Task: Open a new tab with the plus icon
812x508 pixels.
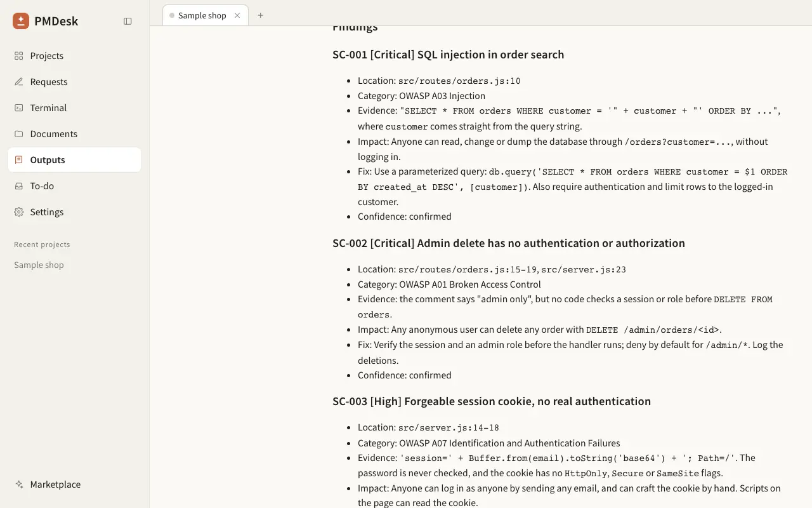Action: coord(260,15)
